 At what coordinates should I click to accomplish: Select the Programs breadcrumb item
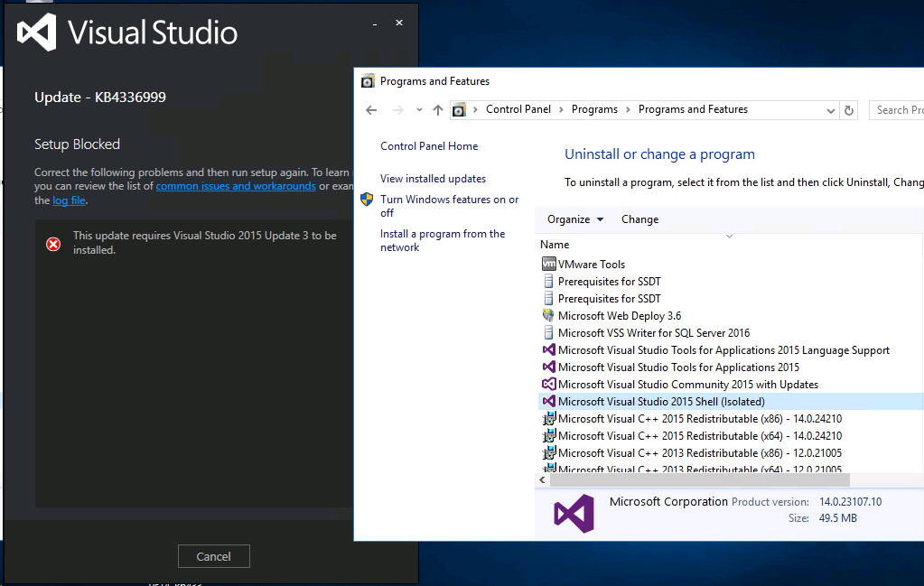coord(594,109)
